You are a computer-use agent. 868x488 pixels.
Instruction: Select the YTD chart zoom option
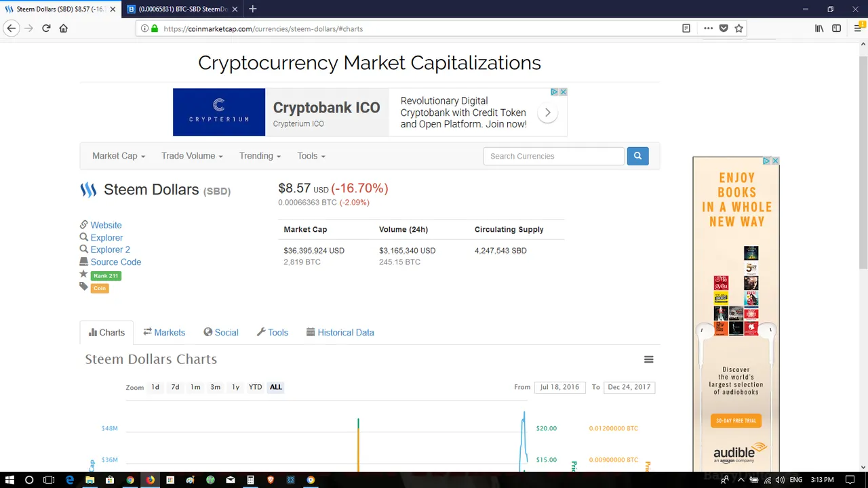(255, 387)
